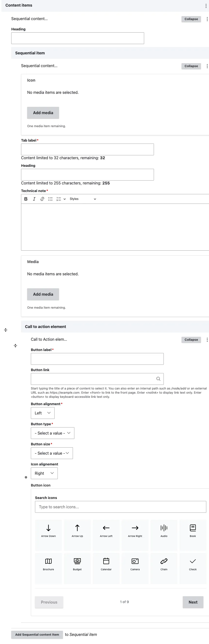
Task: Toggle italic formatting in Technical note editor
Action: pyautogui.click(x=34, y=199)
